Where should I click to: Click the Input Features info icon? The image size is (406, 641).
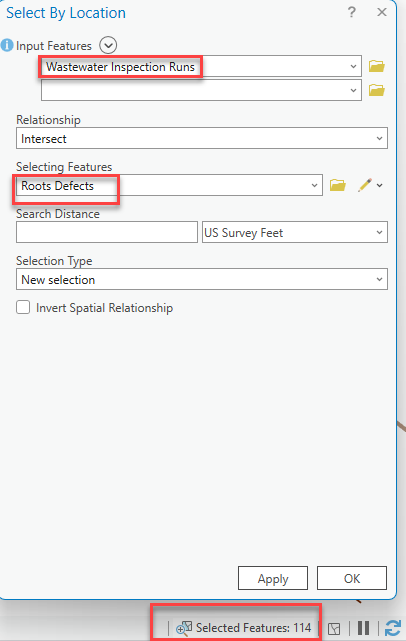pyautogui.click(x=7, y=45)
